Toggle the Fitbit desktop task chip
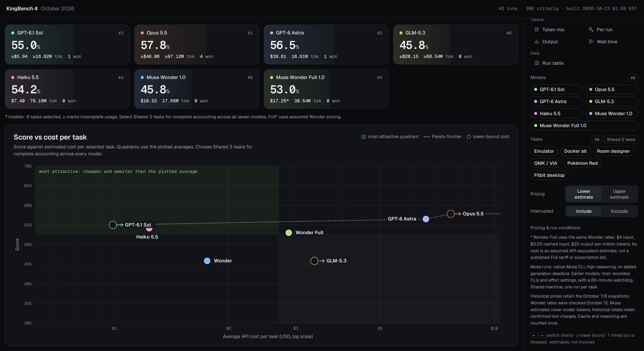The height and width of the screenshot is (351, 644). (549, 175)
